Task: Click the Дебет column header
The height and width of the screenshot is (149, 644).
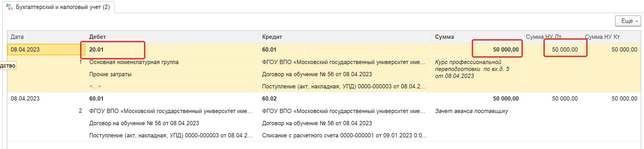Action: 172,37
